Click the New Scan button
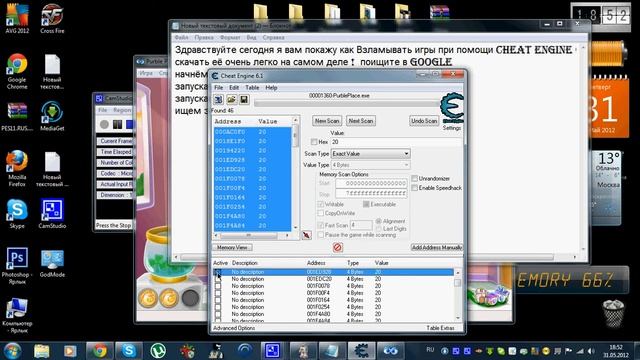 [x=327, y=121]
